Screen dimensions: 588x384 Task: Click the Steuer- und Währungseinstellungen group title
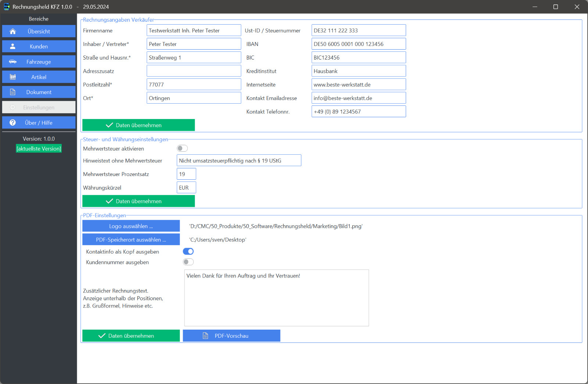(x=125, y=139)
